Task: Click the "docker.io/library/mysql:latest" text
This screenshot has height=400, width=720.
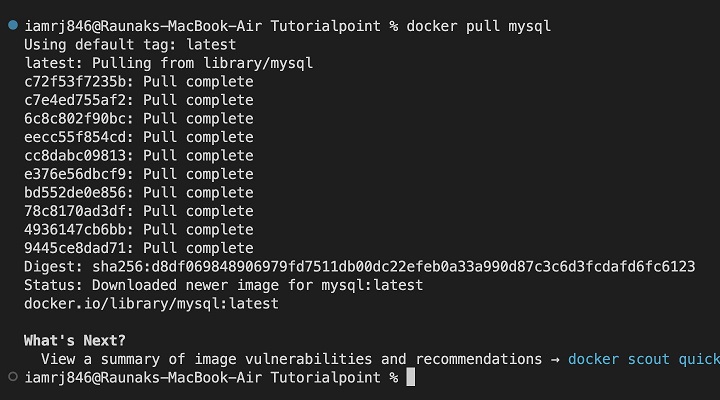Action: tap(151, 304)
